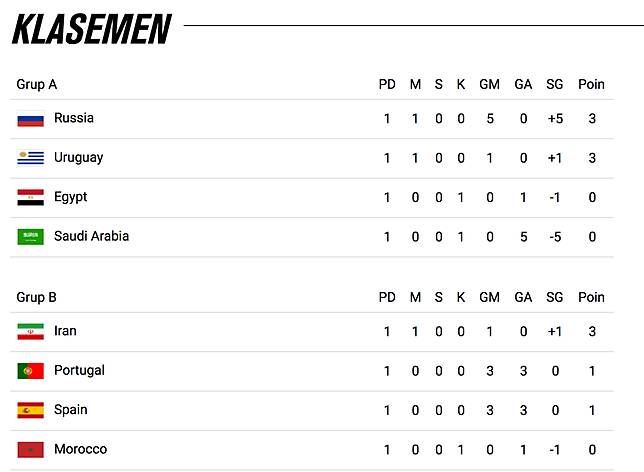Click the GM column header in Grup A

(x=490, y=84)
